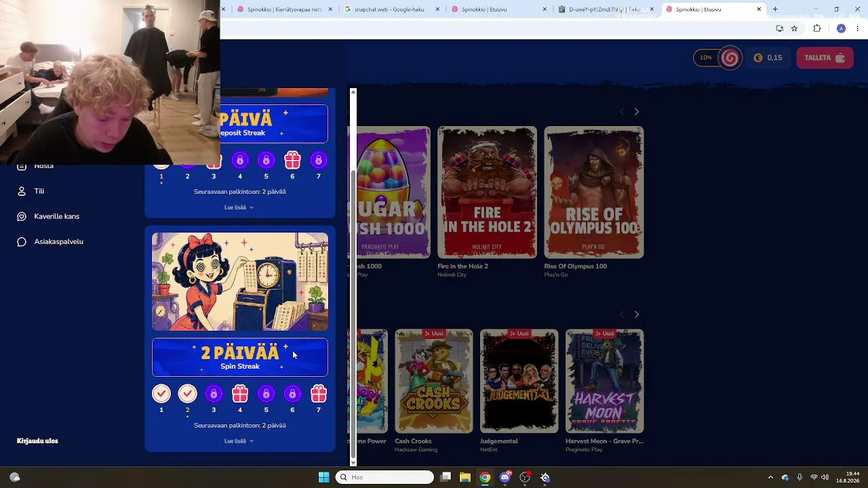Open a new browser tab
Screen dimensions: 868x488
(x=775, y=9)
